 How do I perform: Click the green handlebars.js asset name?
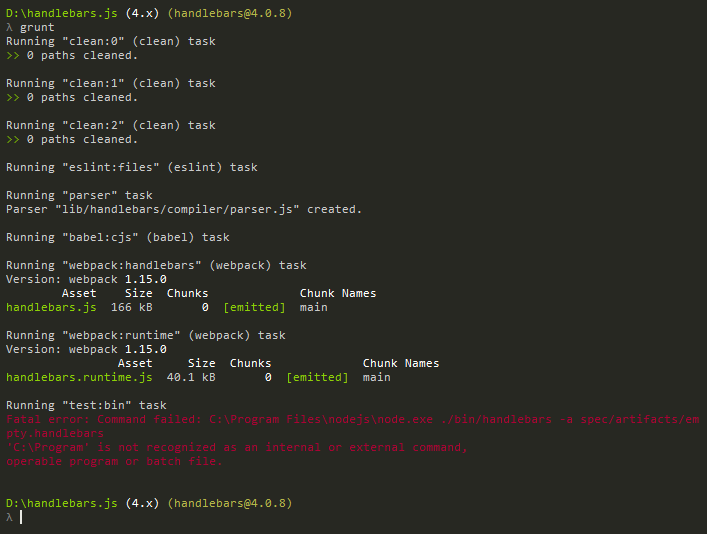(x=51, y=307)
